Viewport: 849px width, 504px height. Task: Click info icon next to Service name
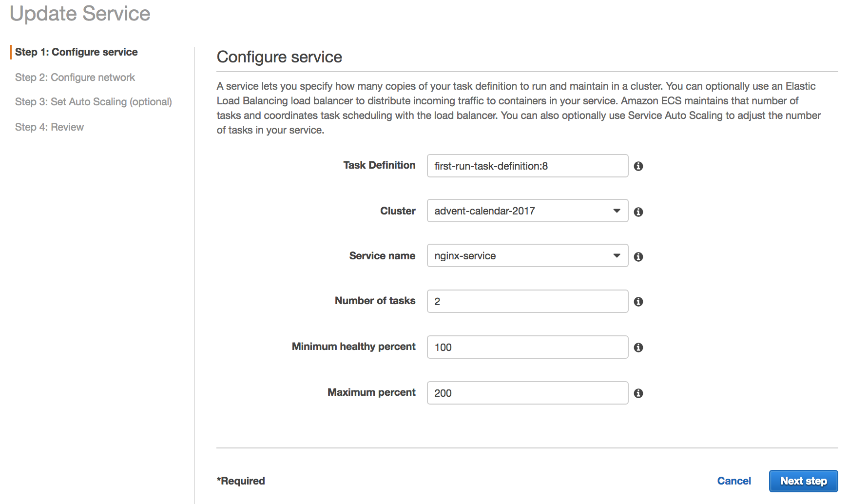coord(638,257)
